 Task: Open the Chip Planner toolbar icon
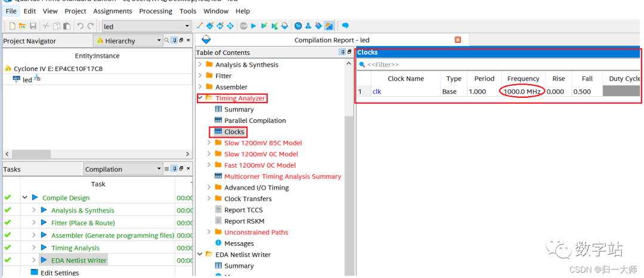click(x=231, y=26)
